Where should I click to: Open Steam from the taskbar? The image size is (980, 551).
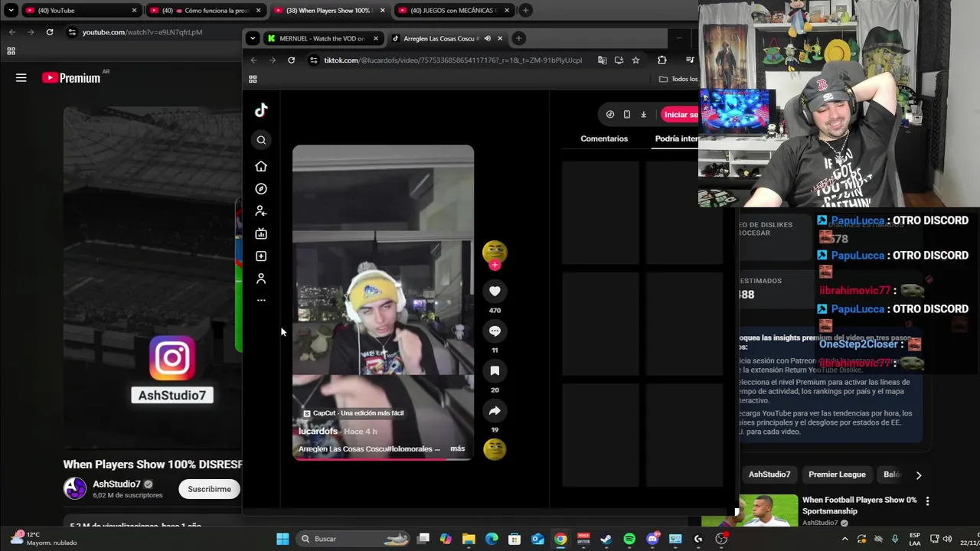(x=606, y=539)
